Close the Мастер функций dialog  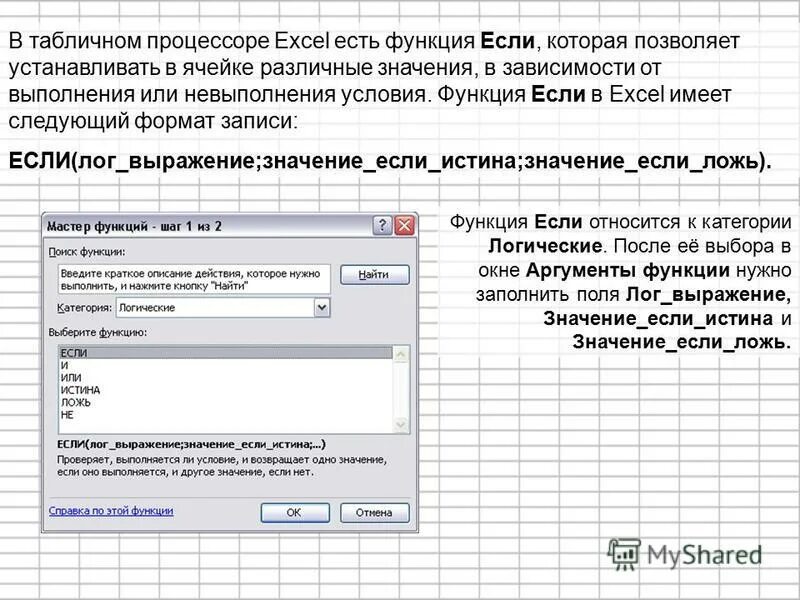tap(405, 225)
